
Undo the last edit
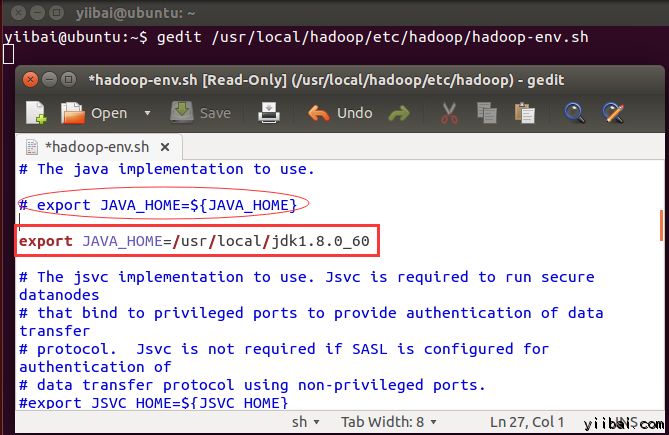pos(340,113)
